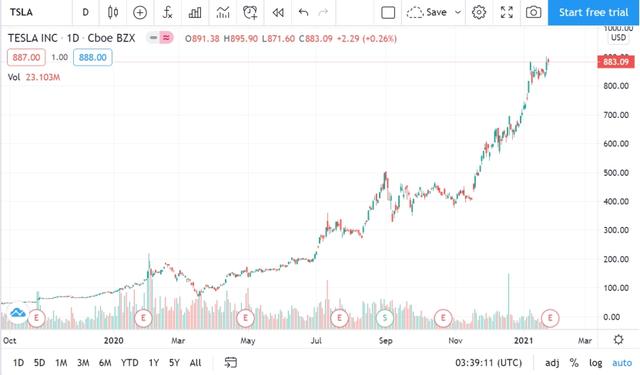Select the 1D date range

(18, 363)
